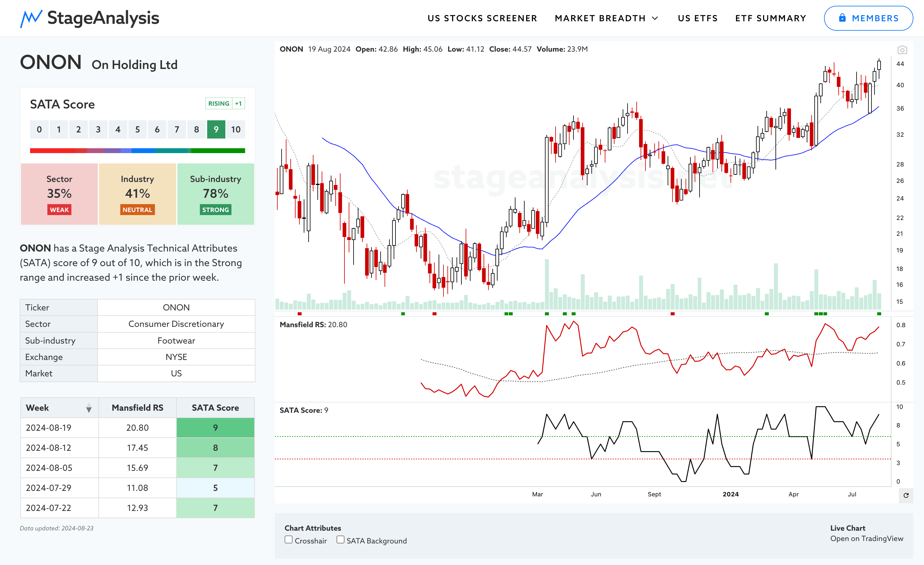This screenshot has height=565, width=924.
Task: Click Mansfield RS value 17.45
Action: click(x=137, y=448)
